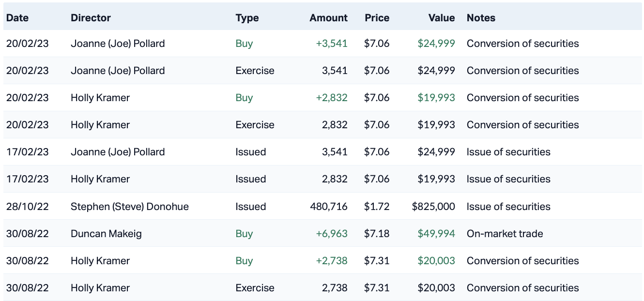This screenshot has width=644, height=301.
Task: Click the Value column header
Action: click(x=441, y=18)
